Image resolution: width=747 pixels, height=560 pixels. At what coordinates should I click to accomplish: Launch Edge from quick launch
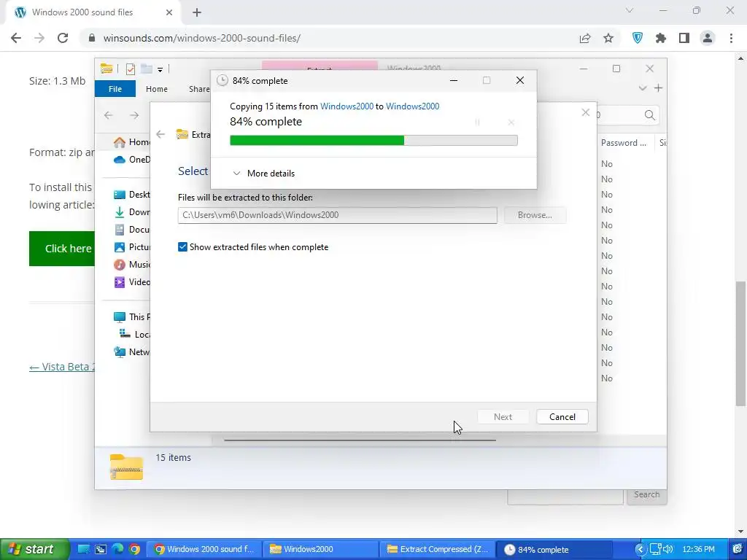[x=117, y=549]
